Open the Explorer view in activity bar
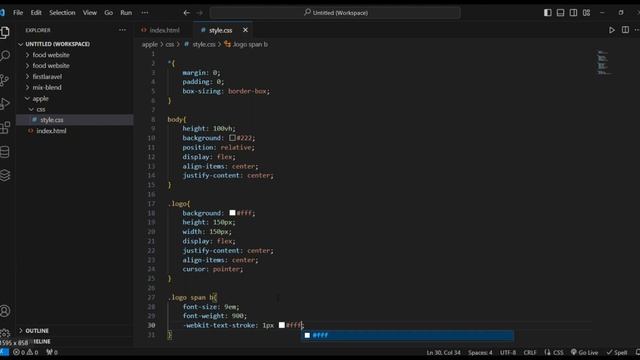The height and width of the screenshot is (360, 640). tap(5, 32)
